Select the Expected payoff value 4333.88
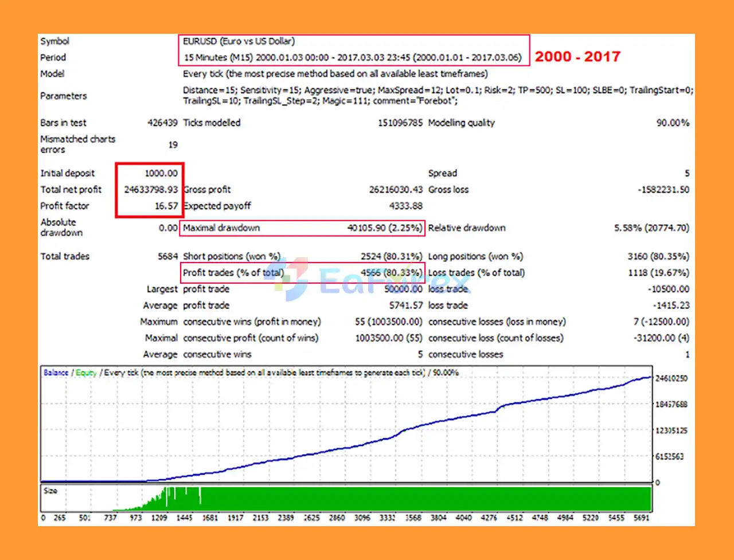 pos(405,206)
